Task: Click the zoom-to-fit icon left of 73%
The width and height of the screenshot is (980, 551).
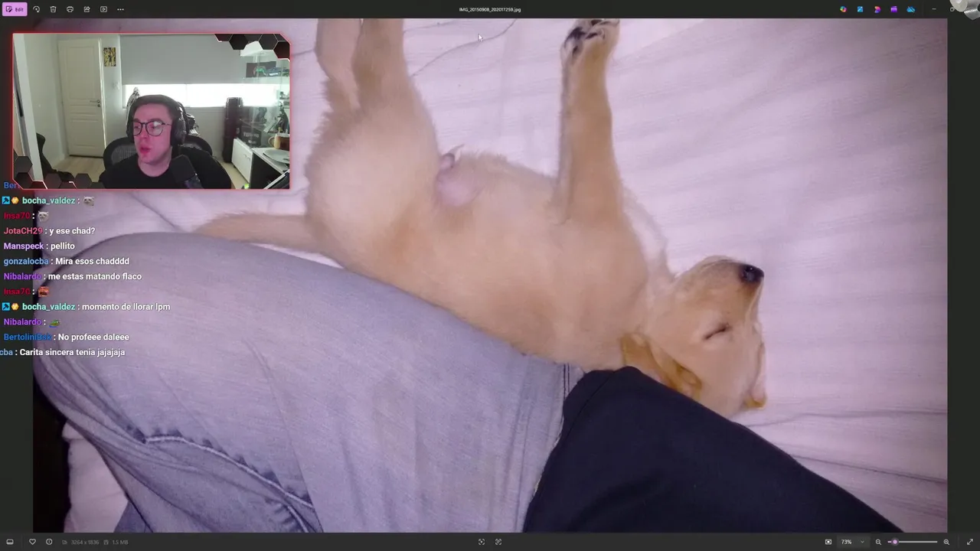Action: click(x=828, y=542)
